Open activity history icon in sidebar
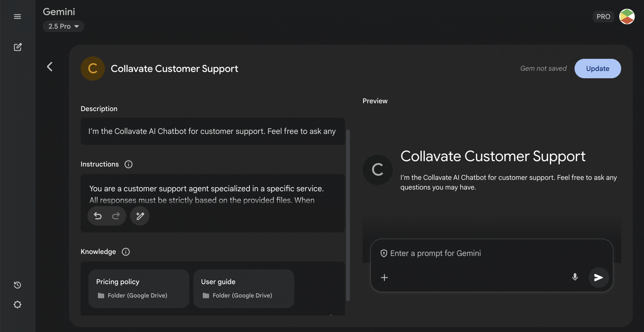Viewport: 644px width, 332px height. (x=17, y=285)
